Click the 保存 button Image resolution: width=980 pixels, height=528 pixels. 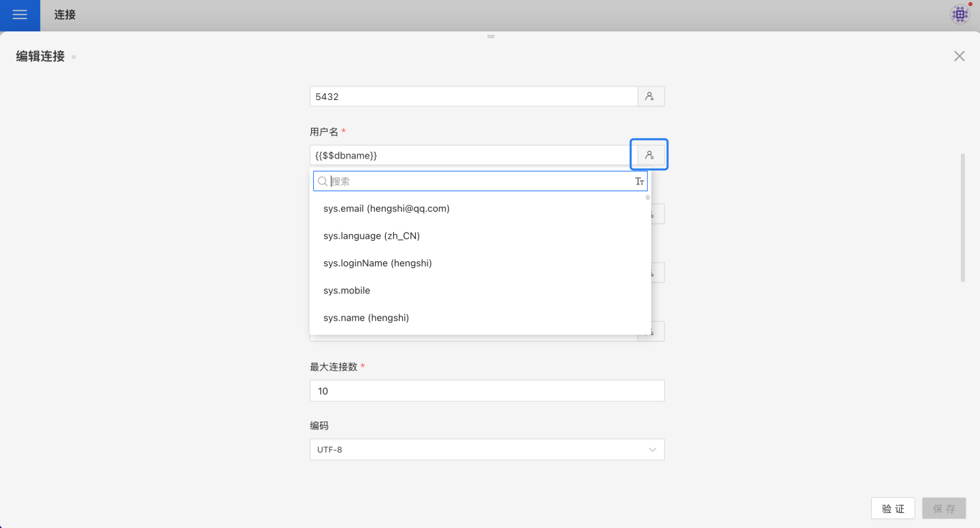[943, 508]
